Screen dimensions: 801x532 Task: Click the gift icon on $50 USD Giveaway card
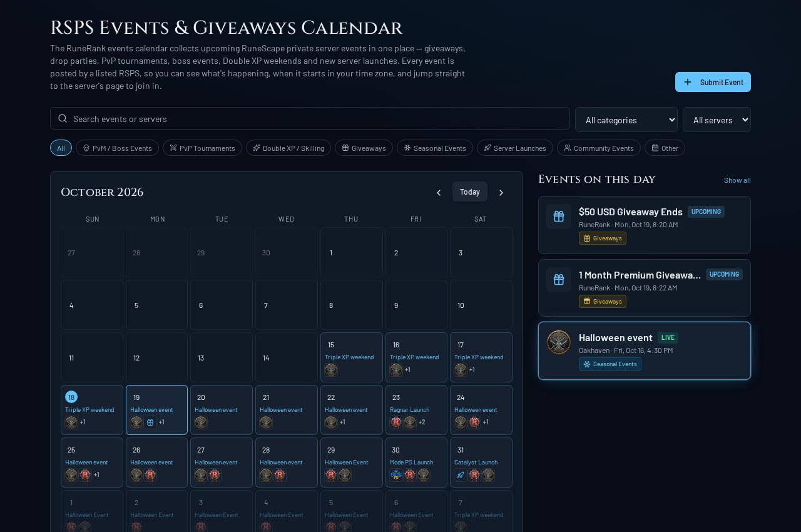click(559, 217)
